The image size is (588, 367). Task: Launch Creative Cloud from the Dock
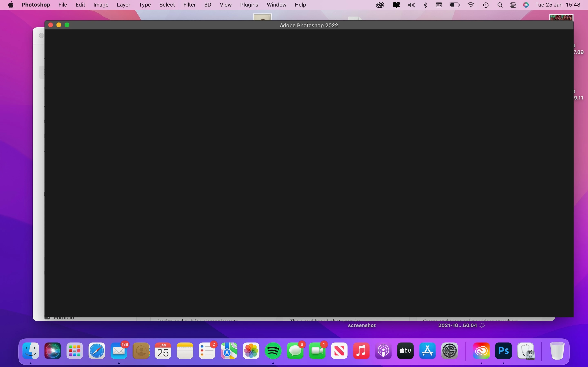481,351
